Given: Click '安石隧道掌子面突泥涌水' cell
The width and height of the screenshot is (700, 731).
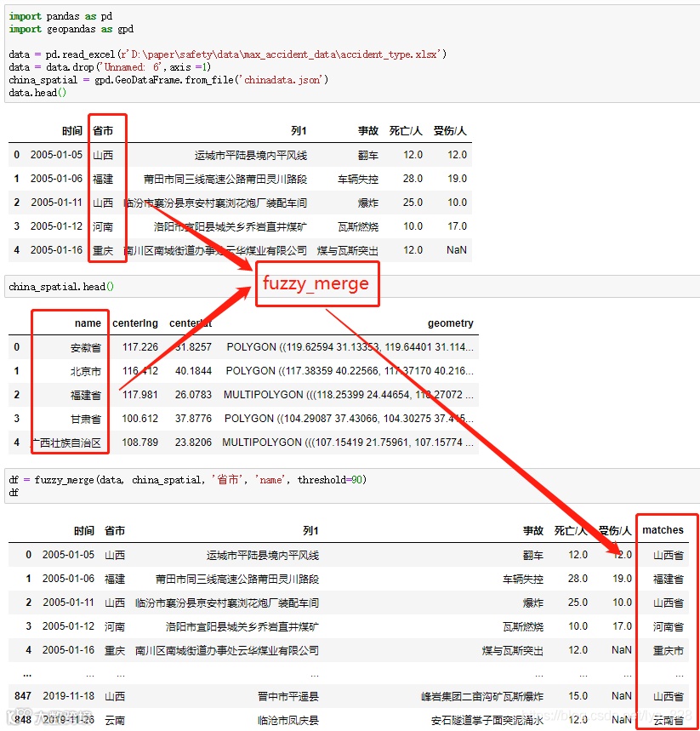Looking at the screenshot, I should (x=487, y=720).
